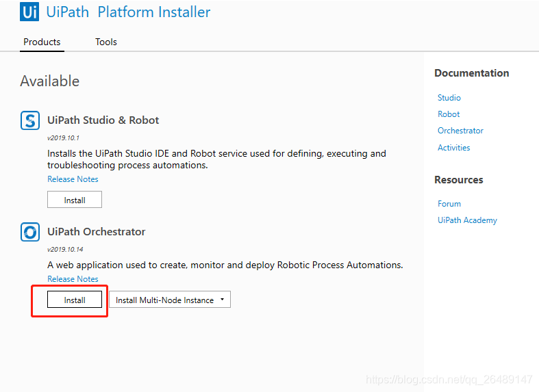The height and width of the screenshot is (392, 539).
Task: Open the Robot documentation link
Action: (x=449, y=114)
